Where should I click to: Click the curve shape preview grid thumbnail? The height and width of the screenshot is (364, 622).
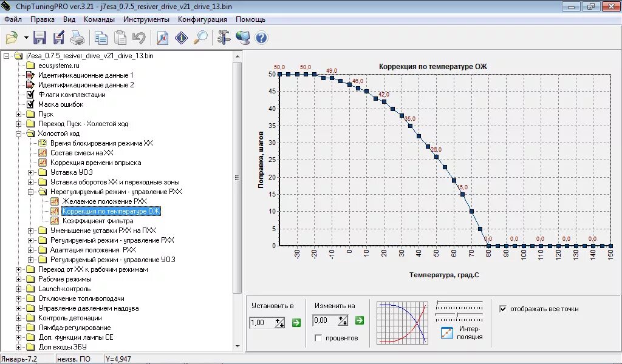coord(402,323)
